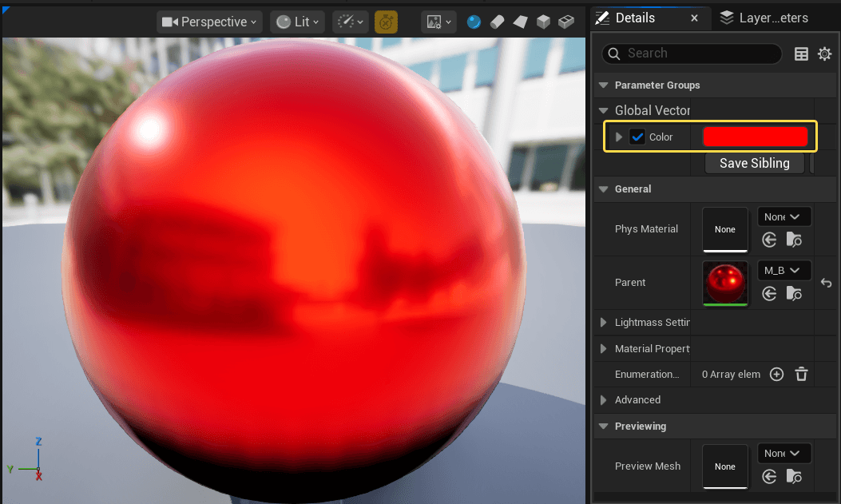Viewport: 841px width, 504px height.
Task: Open the Perspective viewport dropdown
Action: [210, 22]
